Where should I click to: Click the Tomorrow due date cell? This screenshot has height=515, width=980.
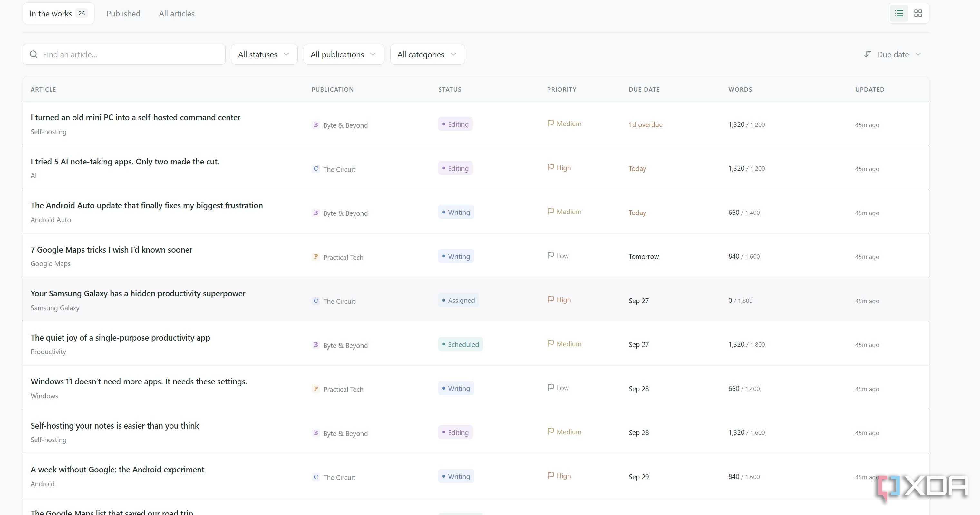tap(644, 257)
